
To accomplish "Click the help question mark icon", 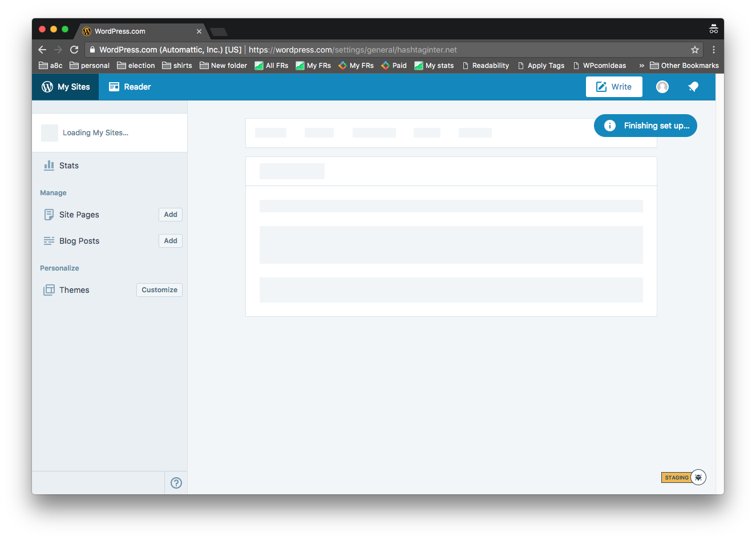I will pyautogui.click(x=176, y=482).
